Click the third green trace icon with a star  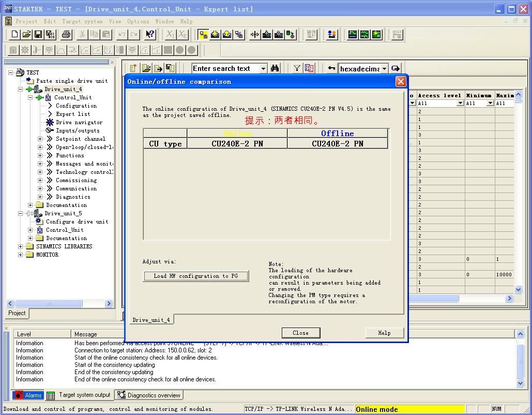[x=376, y=34]
